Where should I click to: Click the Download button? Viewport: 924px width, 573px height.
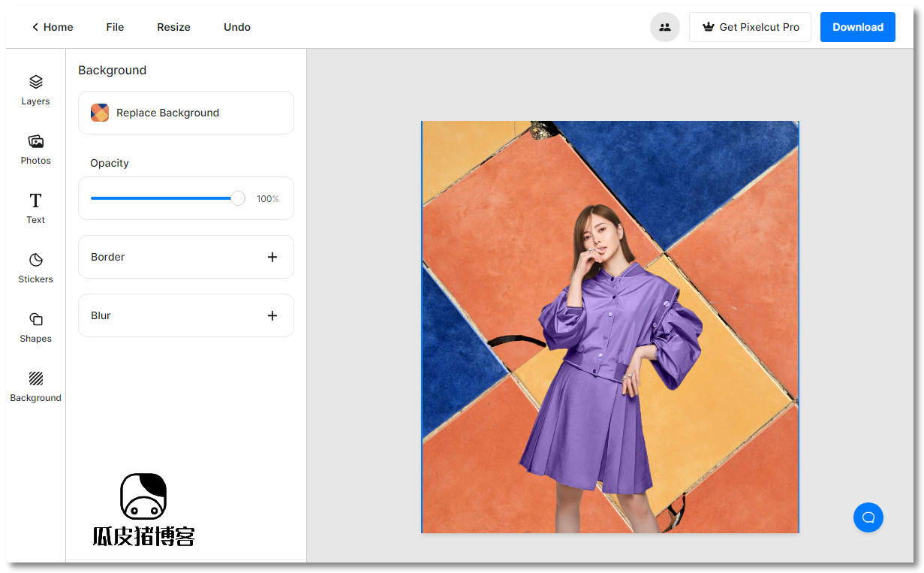click(x=857, y=27)
